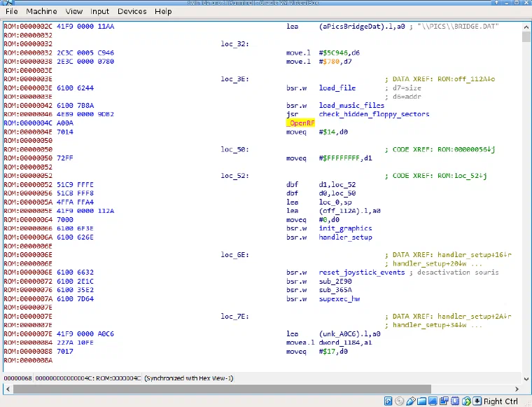Click the loc_52: label
The height and width of the screenshot is (407, 532).
pyautogui.click(x=234, y=176)
